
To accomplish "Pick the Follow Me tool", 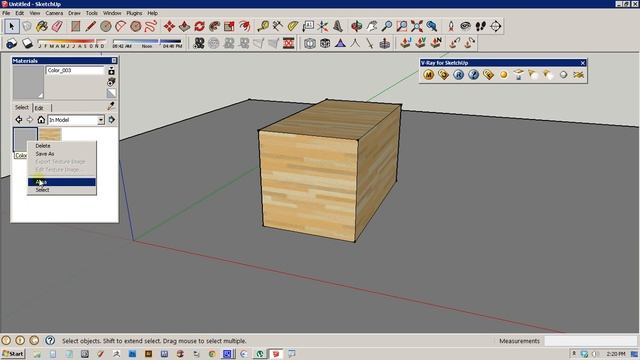I will click(215, 27).
